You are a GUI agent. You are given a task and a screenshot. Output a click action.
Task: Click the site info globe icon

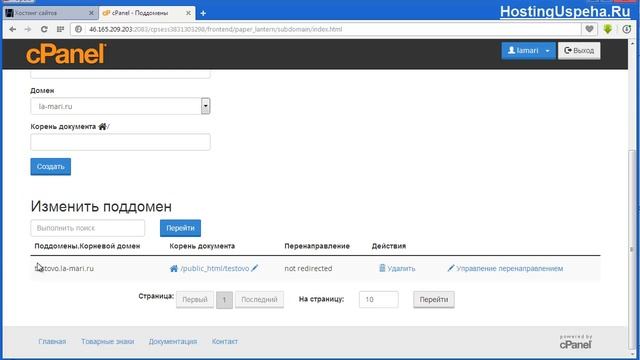coord(79,29)
